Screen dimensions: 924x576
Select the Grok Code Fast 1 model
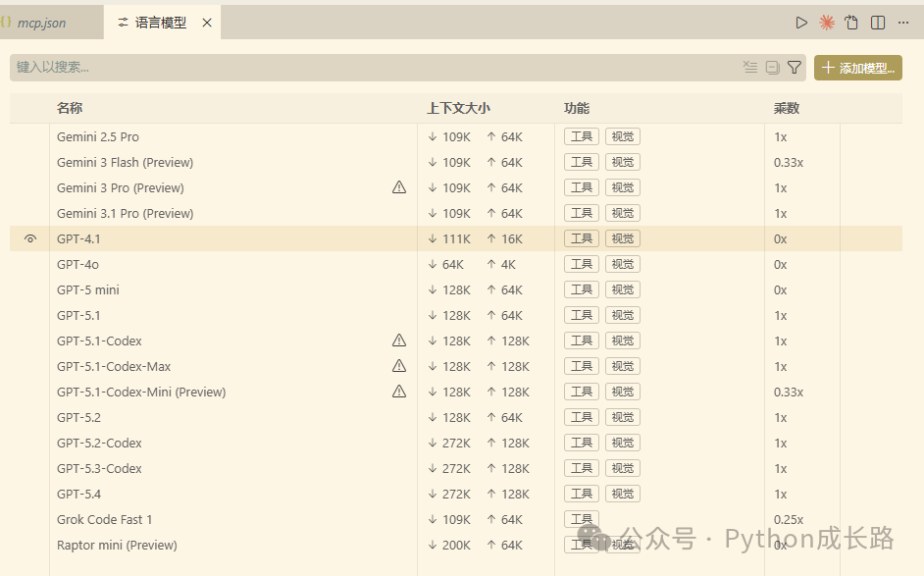(104, 519)
